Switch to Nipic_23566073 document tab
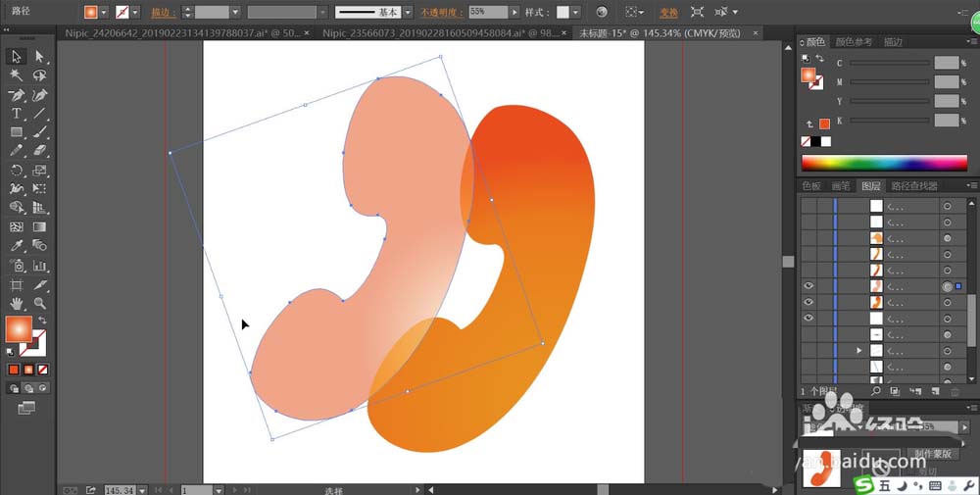Image resolution: width=980 pixels, height=495 pixels. [x=439, y=33]
